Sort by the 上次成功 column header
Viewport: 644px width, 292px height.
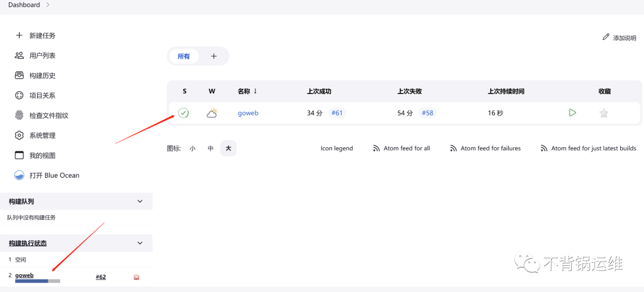point(320,91)
